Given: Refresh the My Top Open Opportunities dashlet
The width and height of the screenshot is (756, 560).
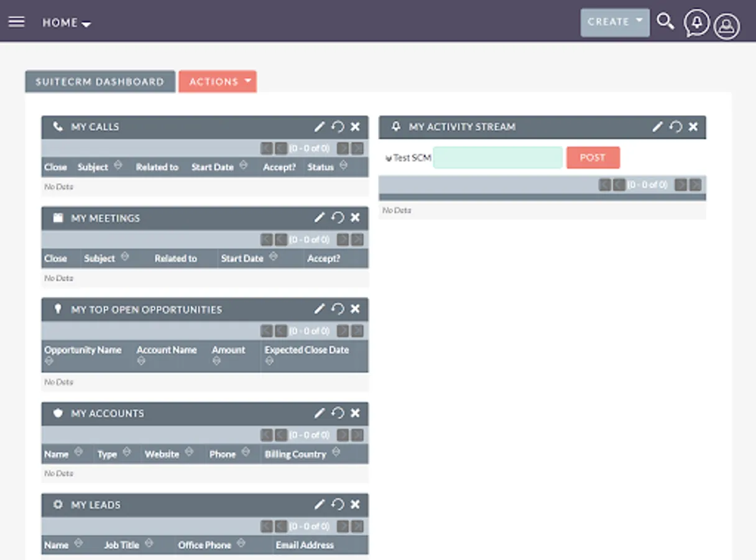Looking at the screenshot, I should (338, 309).
